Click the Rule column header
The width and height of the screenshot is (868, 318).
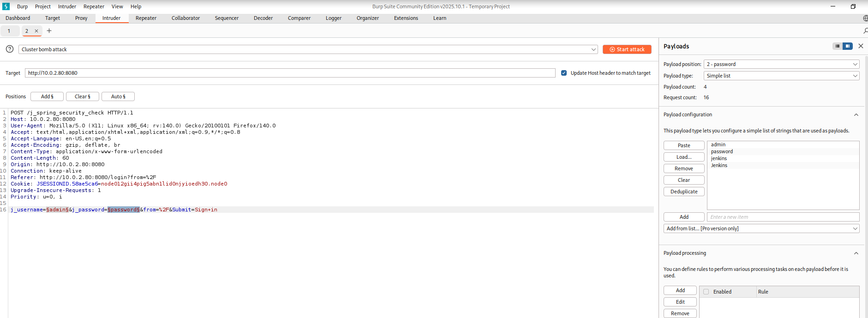click(808, 292)
